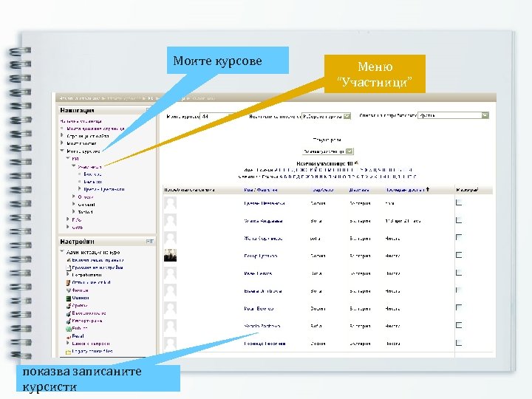Click the pencil icon for turning editing on
532x399 pixels.
(x=68, y=260)
